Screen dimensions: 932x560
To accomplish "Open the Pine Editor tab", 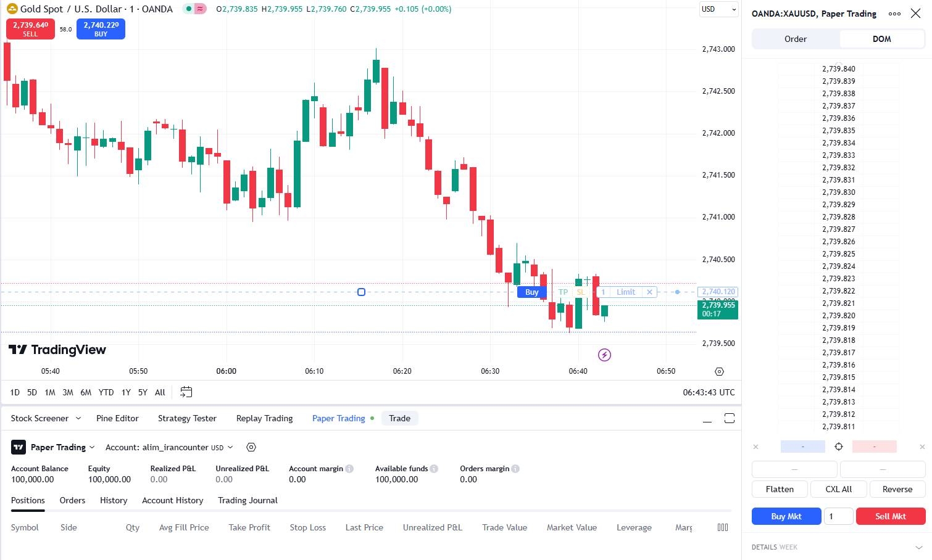I will (x=117, y=418).
